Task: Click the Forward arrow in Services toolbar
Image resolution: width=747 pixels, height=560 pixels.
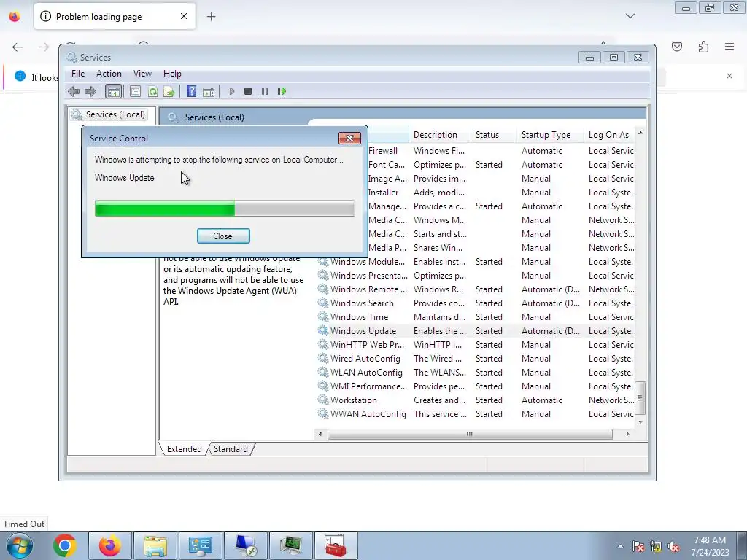Action: pyautogui.click(x=90, y=91)
